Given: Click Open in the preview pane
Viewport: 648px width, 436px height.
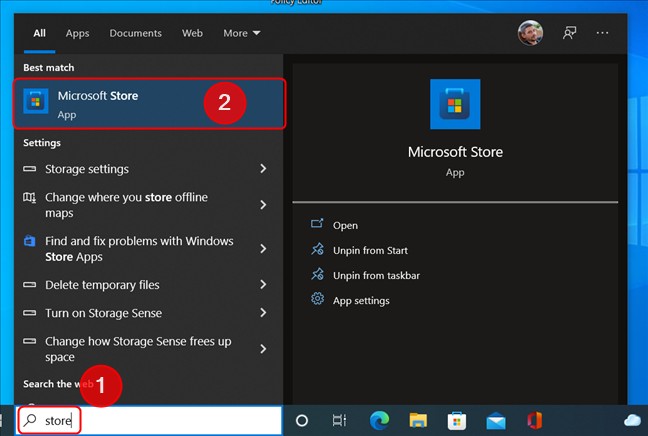Looking at the screenshot, I should pos(345,225).
